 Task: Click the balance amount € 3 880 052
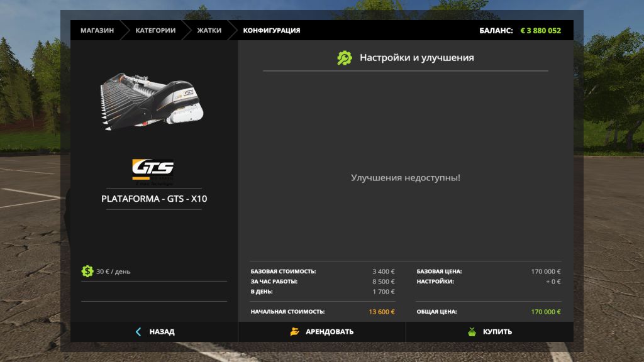click(x=540, y=30)
